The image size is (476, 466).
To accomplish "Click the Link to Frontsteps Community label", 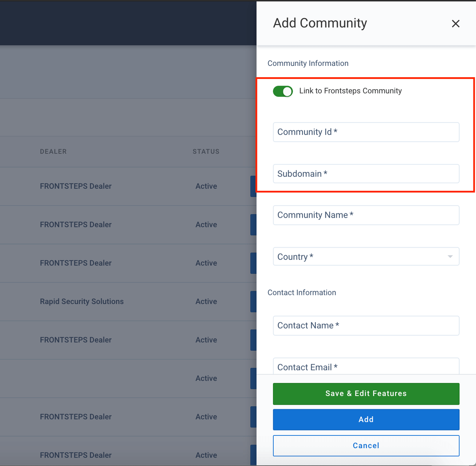I will 350,91.
